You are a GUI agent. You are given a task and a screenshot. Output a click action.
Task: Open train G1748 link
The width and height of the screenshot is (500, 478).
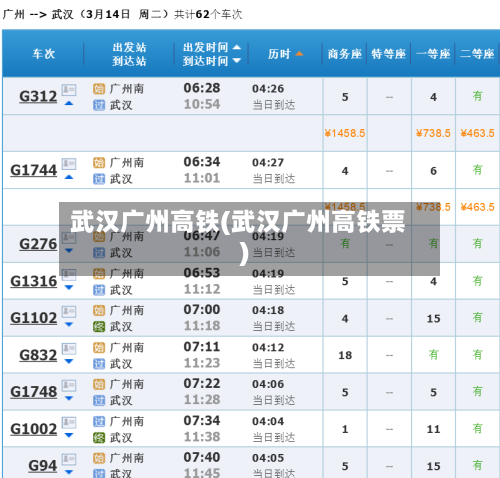click(34, 392)
